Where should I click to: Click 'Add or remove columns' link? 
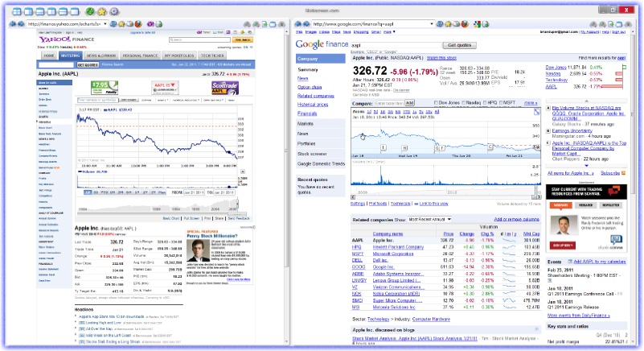[x=517, y=219]
